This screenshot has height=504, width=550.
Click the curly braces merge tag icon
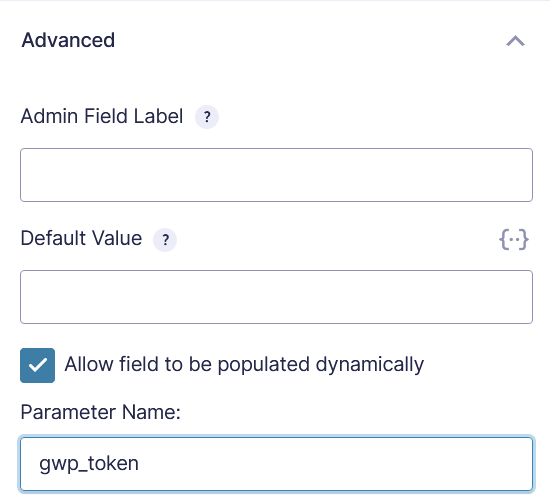[514, 240]
